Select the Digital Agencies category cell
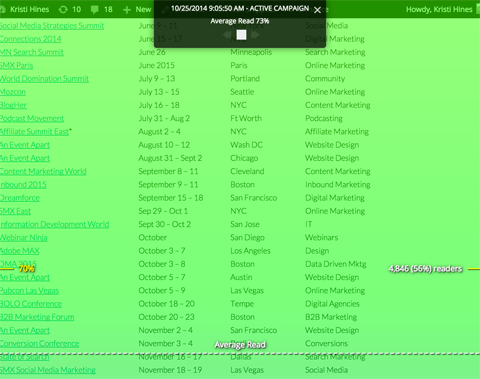This screenshot has height=379, width=480. click(x=332, y=304)
